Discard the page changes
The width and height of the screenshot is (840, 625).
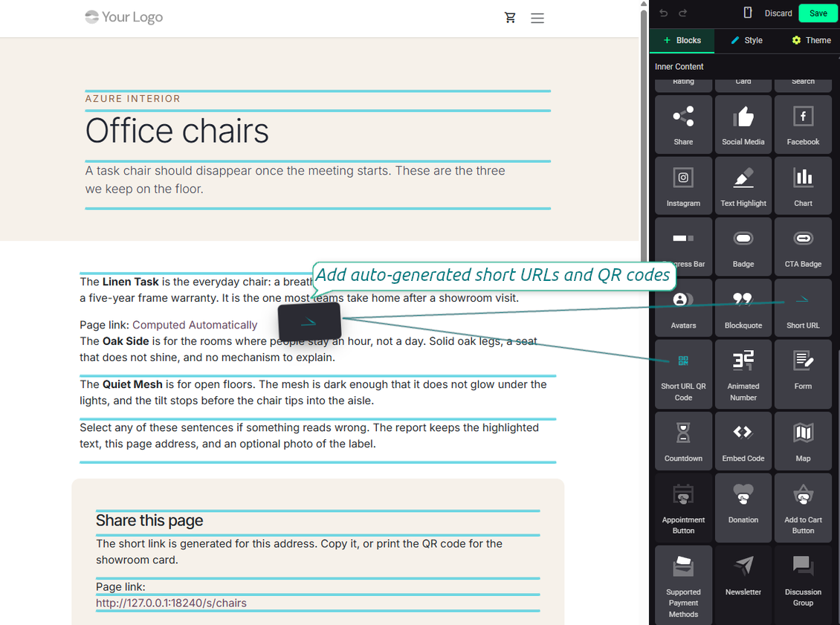pyautogui.click(x=778, y=13)
